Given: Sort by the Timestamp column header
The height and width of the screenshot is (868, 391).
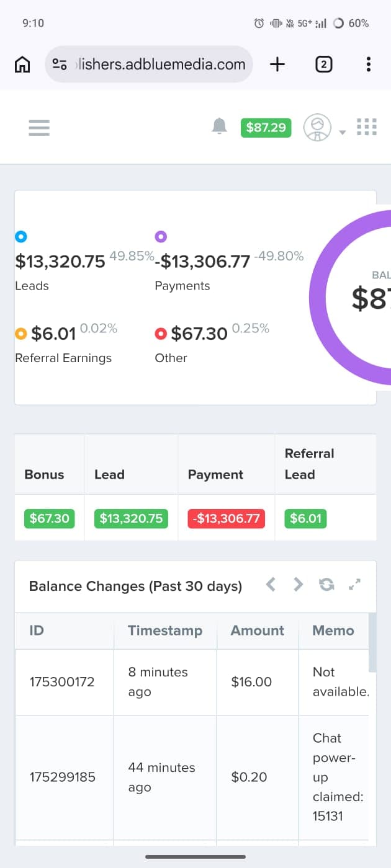Looking at the screenshot, I should click(x=165, y=631).
